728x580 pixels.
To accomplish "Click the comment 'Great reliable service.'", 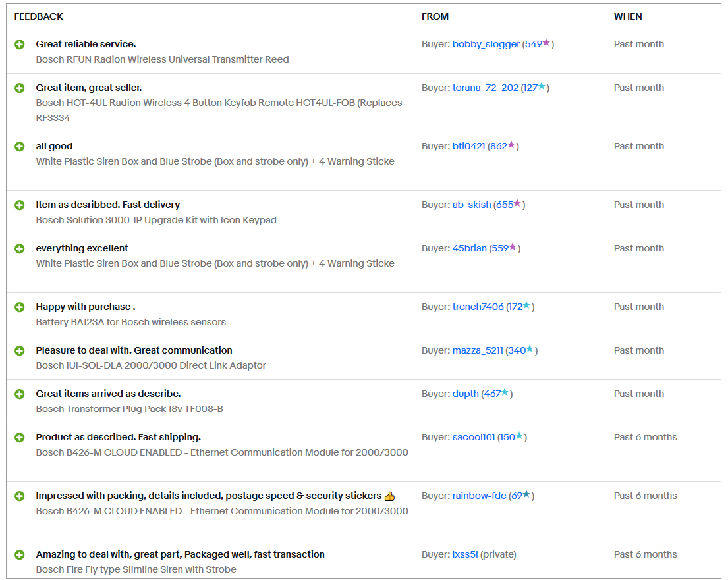I will [86, 44].
